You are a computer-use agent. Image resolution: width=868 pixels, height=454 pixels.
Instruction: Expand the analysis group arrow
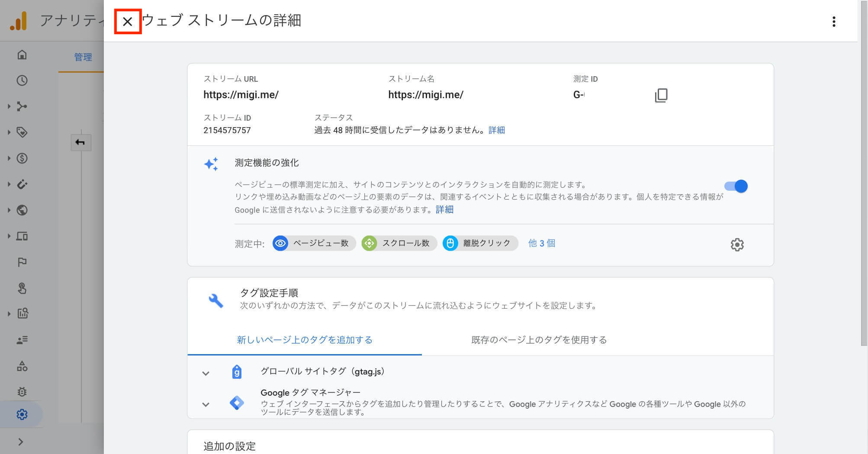(9, 313)
